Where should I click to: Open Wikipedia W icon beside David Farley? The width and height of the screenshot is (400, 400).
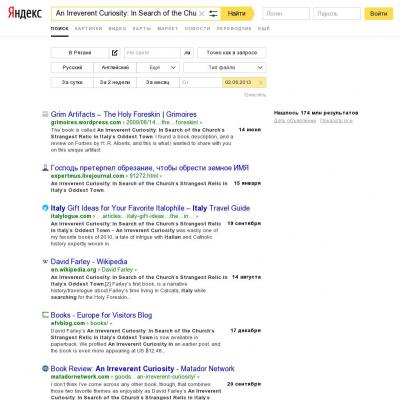tap(45, 262)
